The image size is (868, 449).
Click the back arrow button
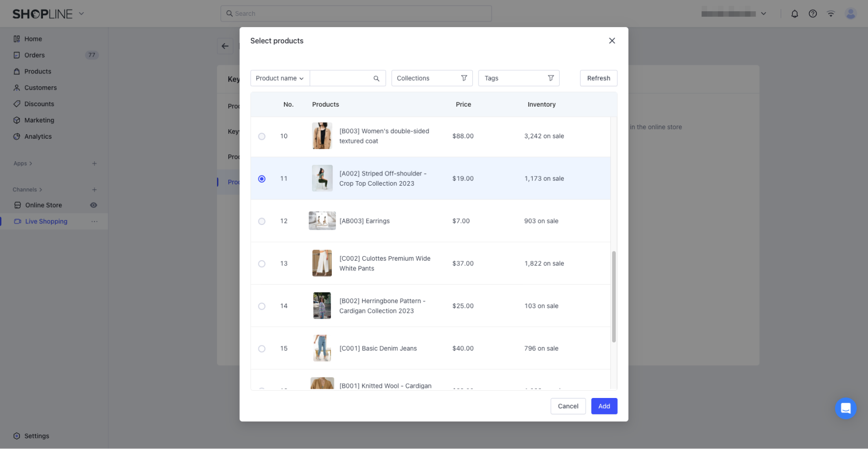(x=225, y=46)
